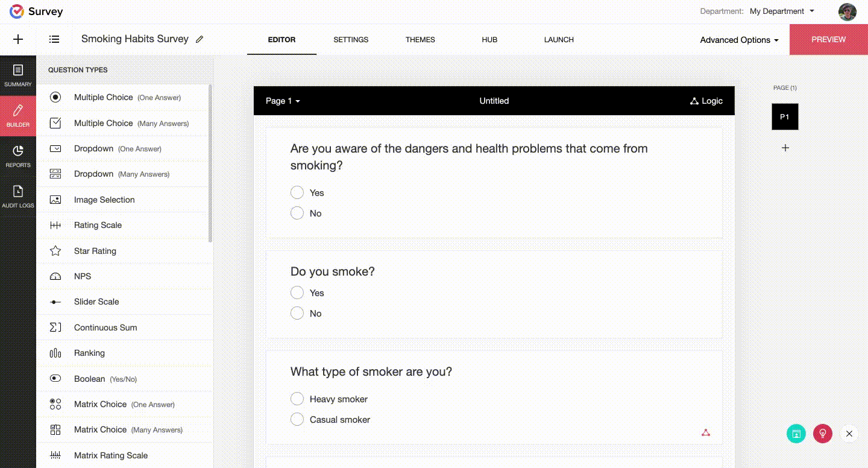
Task: Choose the Heavy smoker radio option
Action: pyautogui.click(x=297, y=399)
